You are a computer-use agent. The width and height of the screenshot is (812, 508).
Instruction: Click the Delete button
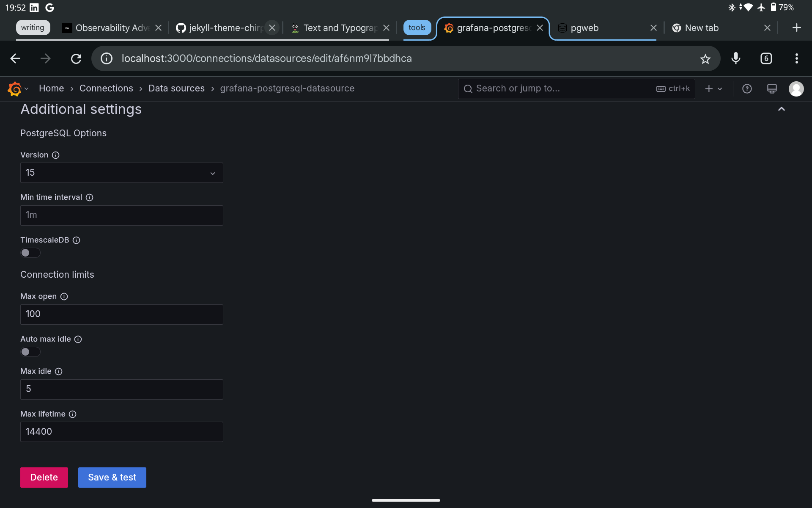44,477
